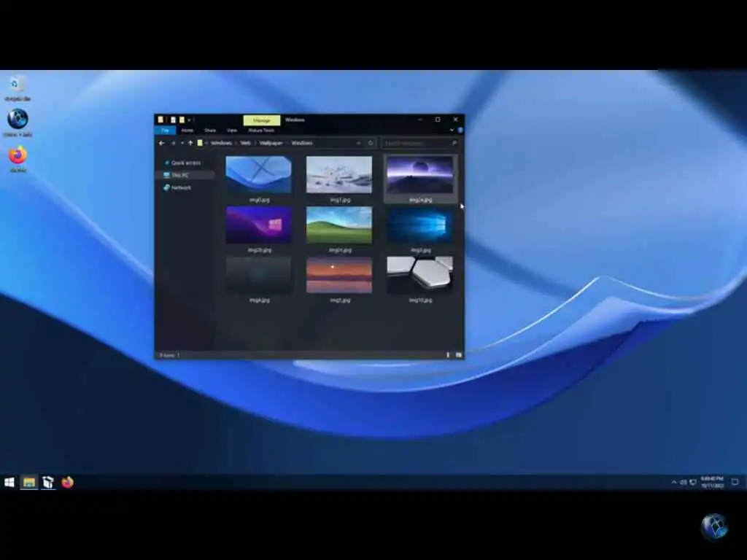The height and width of the screenshot is (560, 747).
Task: Open the View ribbon tab
Action: click(232, 130)
